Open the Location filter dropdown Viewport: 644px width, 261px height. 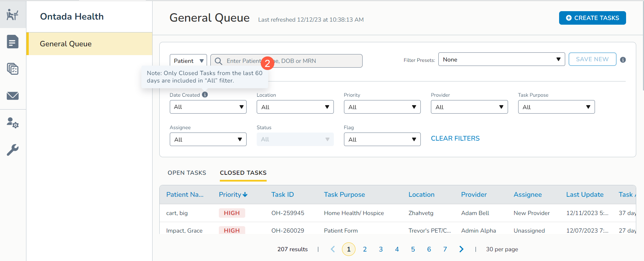[x=295, y=107]
